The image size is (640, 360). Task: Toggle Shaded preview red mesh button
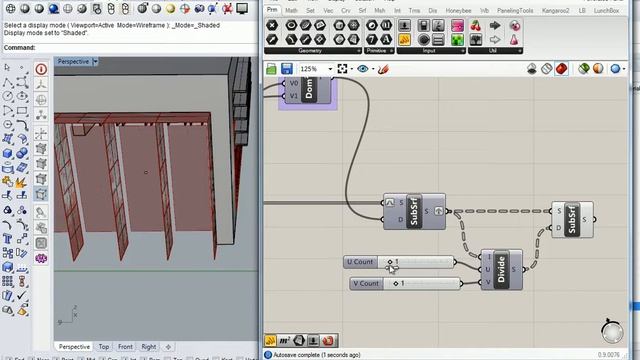tap(561, 69)
